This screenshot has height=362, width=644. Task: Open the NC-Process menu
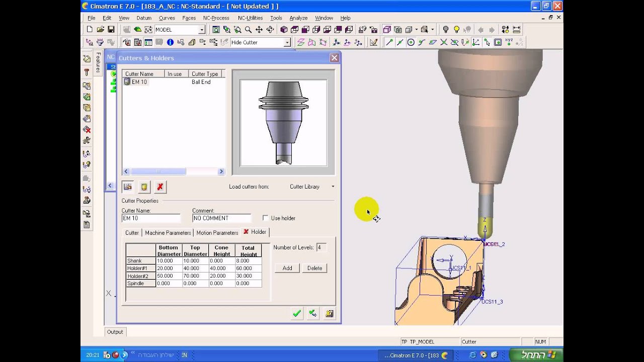click(216, 18)
